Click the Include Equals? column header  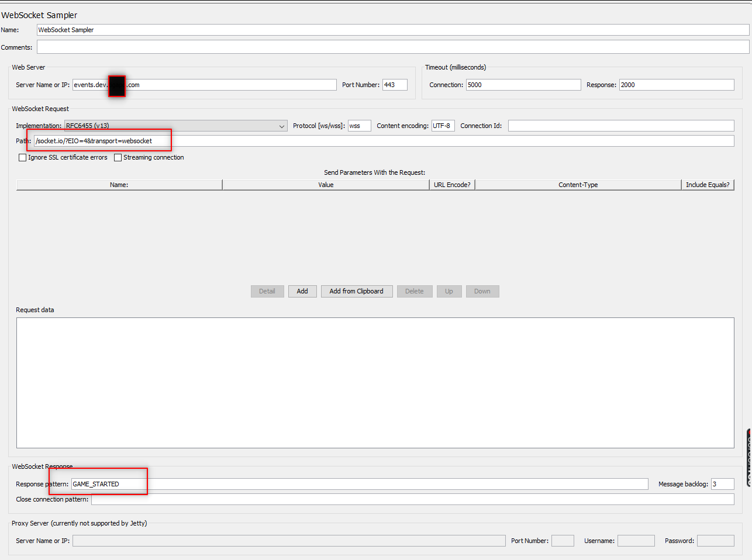pyautogui.click(x=708, y=185)
